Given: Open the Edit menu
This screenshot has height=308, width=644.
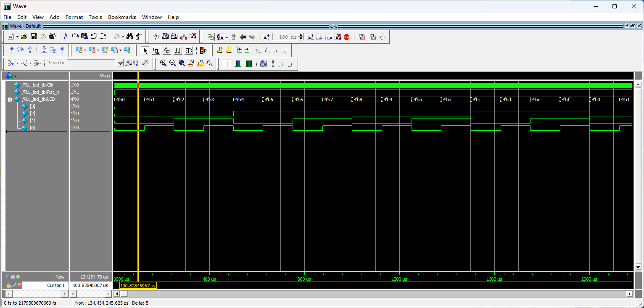Looking at the screenshot, I should click(x=22, y=17).
